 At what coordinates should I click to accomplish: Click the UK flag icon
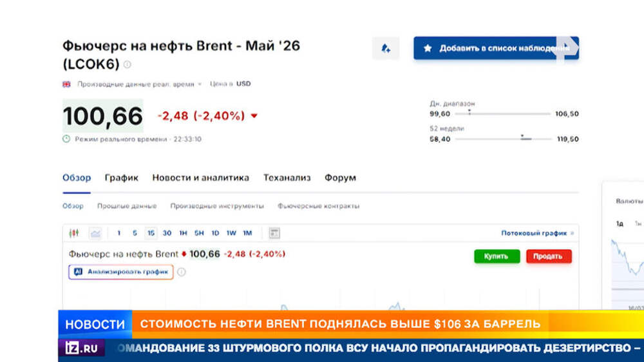tap(66, 84)
